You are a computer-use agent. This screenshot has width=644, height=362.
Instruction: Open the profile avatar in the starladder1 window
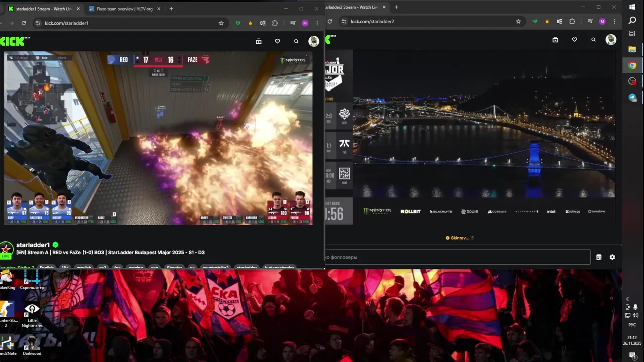[x=314, y=41]
